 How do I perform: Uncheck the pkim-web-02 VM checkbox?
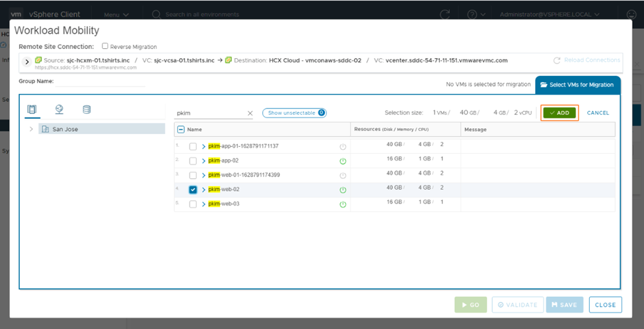193,190
